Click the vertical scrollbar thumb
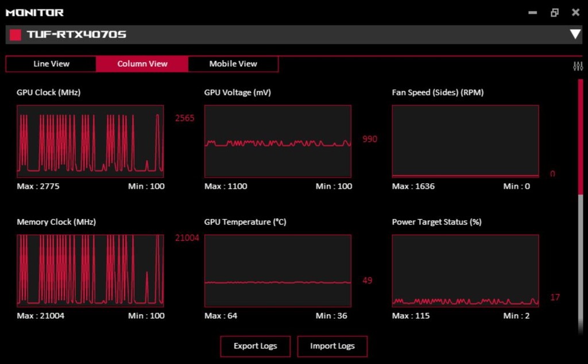The height and width of the screenshot is (364, 588). click(581, 137)
